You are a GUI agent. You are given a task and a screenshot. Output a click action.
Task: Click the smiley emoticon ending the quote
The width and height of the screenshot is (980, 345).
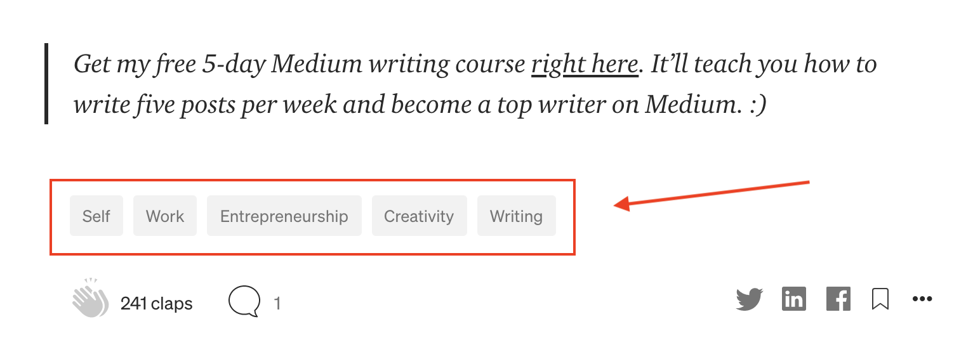click(x=758, y=105)
